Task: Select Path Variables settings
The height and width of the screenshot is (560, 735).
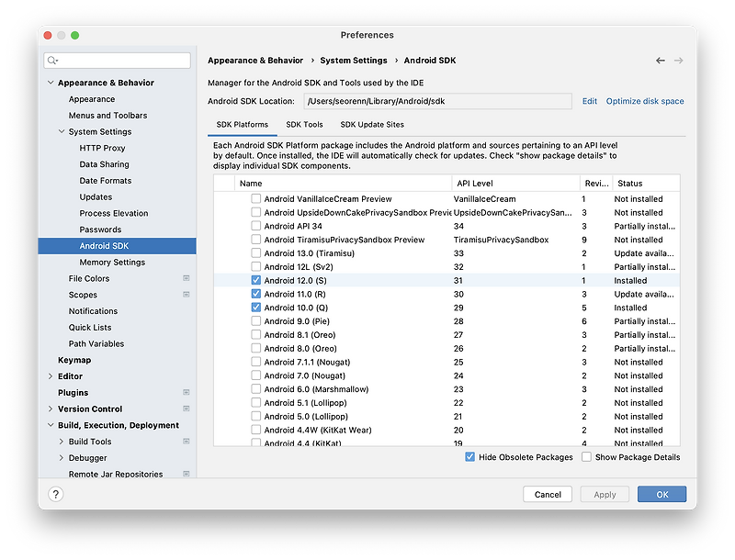Action: tap(96, 343)
